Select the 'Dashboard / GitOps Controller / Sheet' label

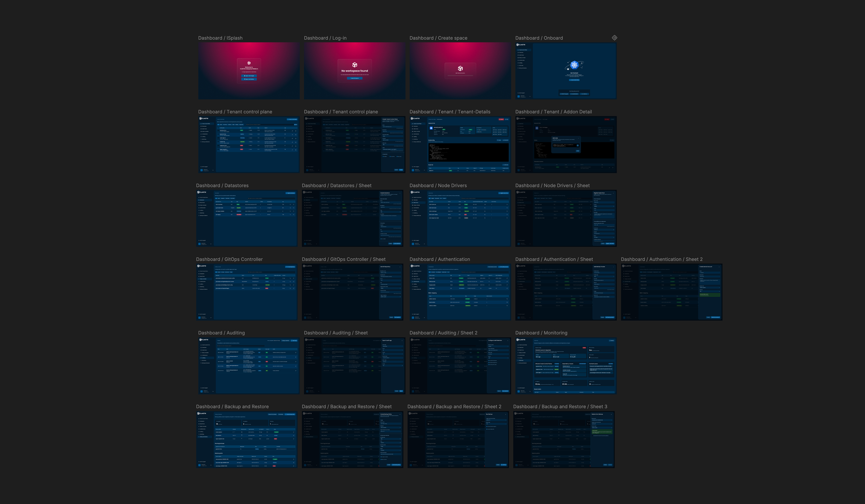tap(344, 259)
